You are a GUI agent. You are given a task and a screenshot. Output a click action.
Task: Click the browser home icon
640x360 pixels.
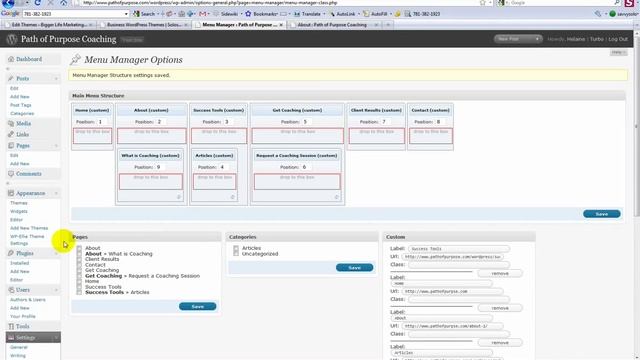point(64,3)
